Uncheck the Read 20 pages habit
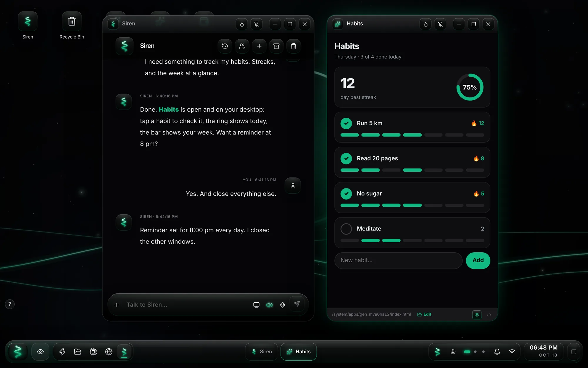The height and width of the screenshot is (368, 588). [x=346, y=158]
